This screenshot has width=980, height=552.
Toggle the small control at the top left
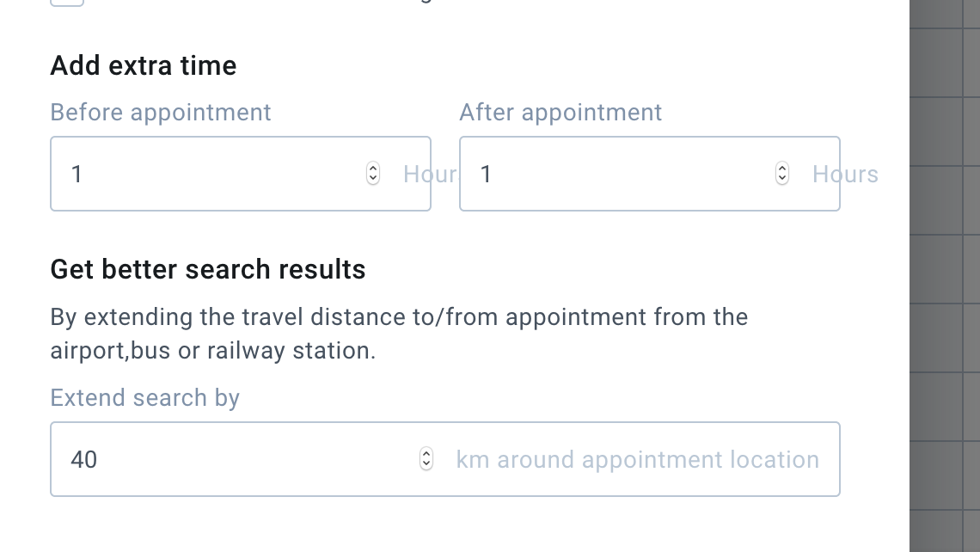67,2
